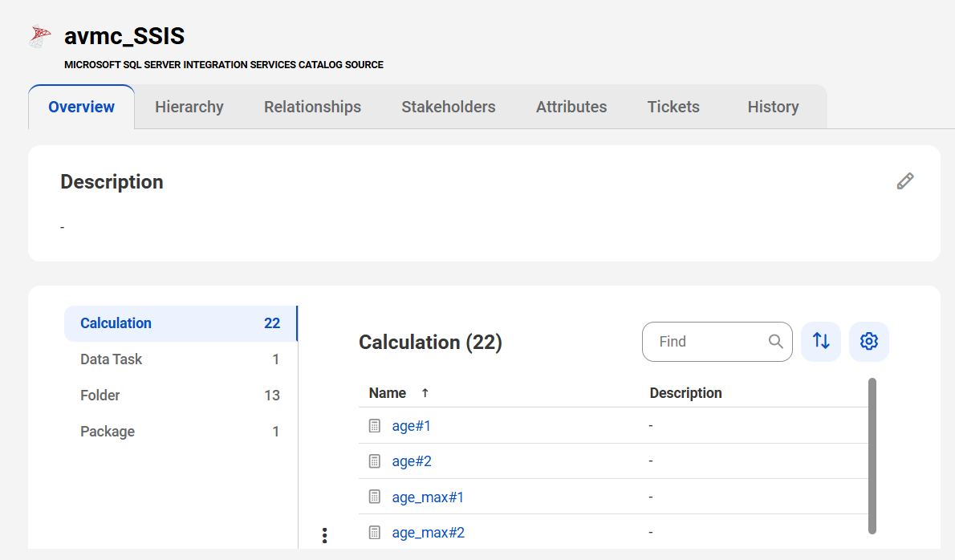The width and height of the screenshot is (955, 560).
Task: Select Package in the asset type list
Action: [x=181, y=432]
